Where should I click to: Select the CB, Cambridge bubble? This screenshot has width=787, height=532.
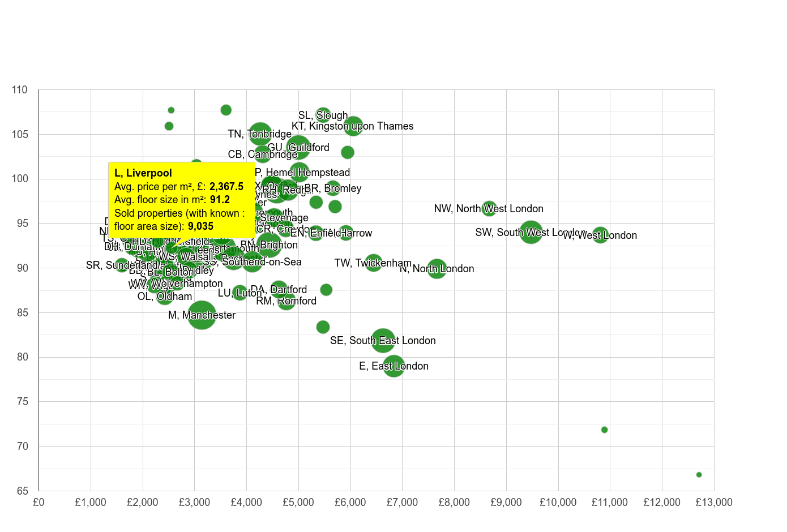pos(263,153)
